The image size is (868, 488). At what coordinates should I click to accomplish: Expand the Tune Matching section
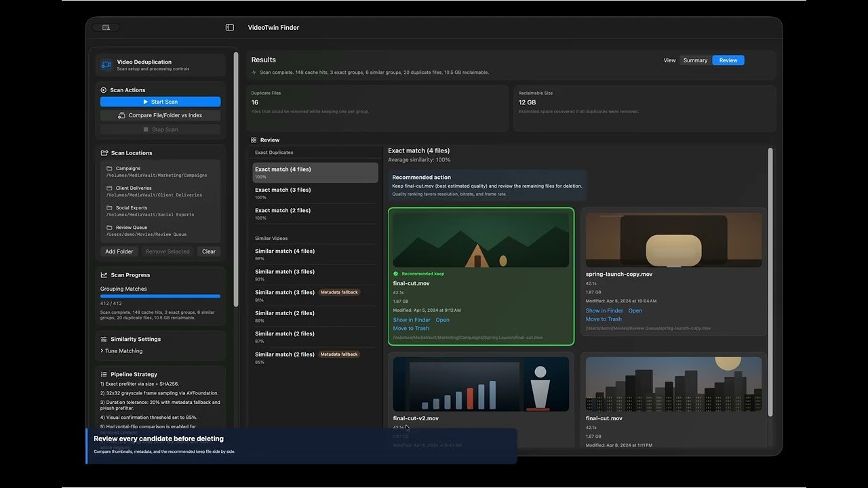coord(121,351)
